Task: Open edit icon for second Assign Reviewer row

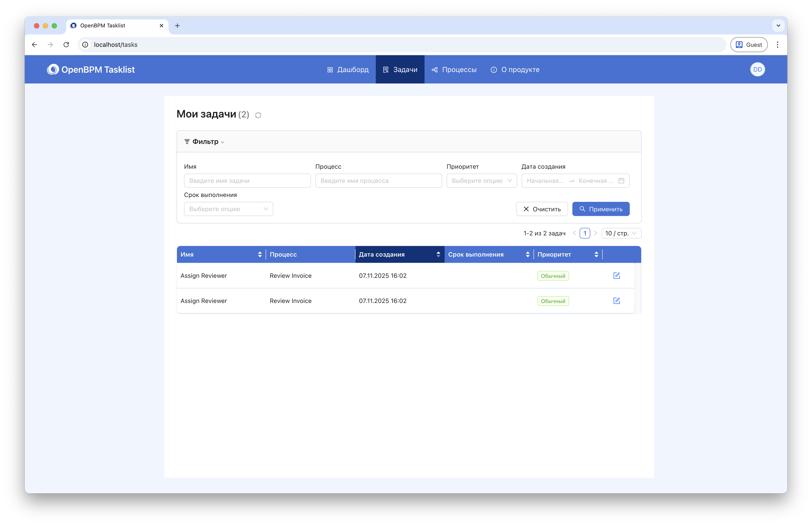Action: click(x=616, y=301)
